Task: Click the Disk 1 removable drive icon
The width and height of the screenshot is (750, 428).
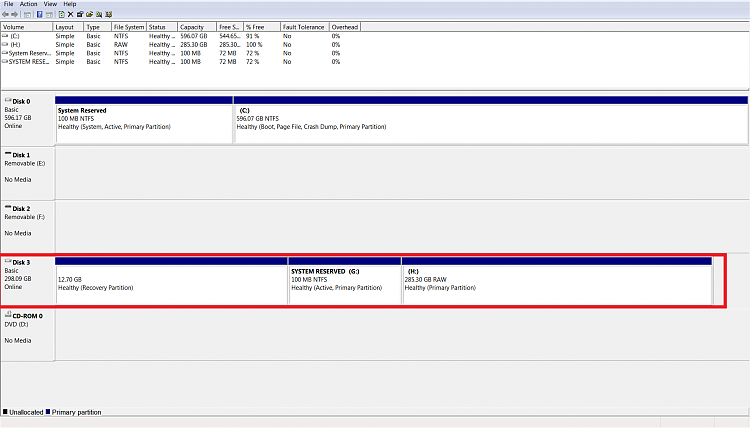Action: [8, 154]
